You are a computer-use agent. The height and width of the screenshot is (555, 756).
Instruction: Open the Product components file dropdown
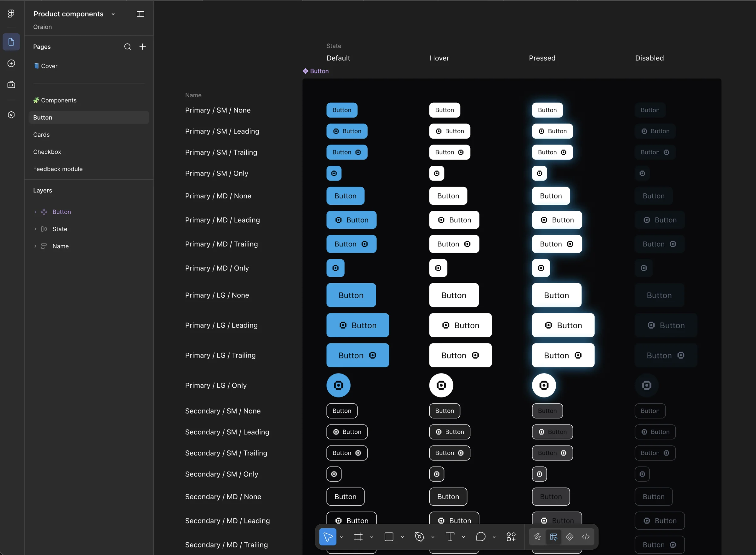click(113, 14)
